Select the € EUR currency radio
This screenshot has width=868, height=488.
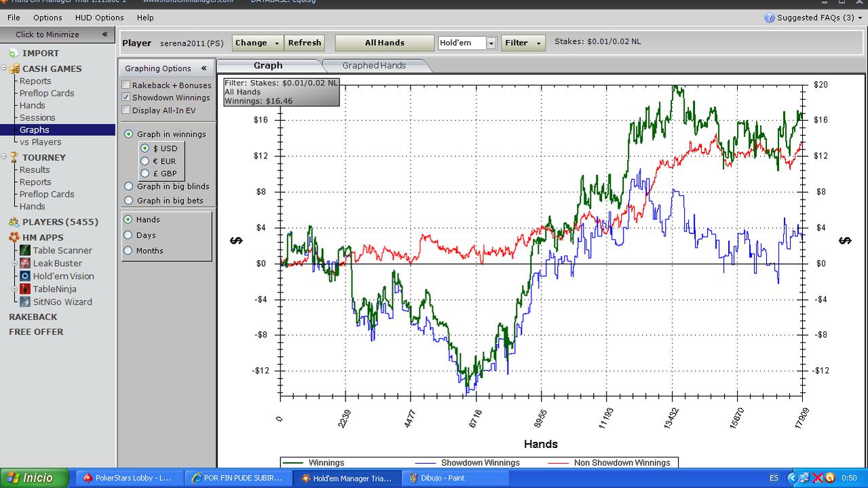click(145, 161)
